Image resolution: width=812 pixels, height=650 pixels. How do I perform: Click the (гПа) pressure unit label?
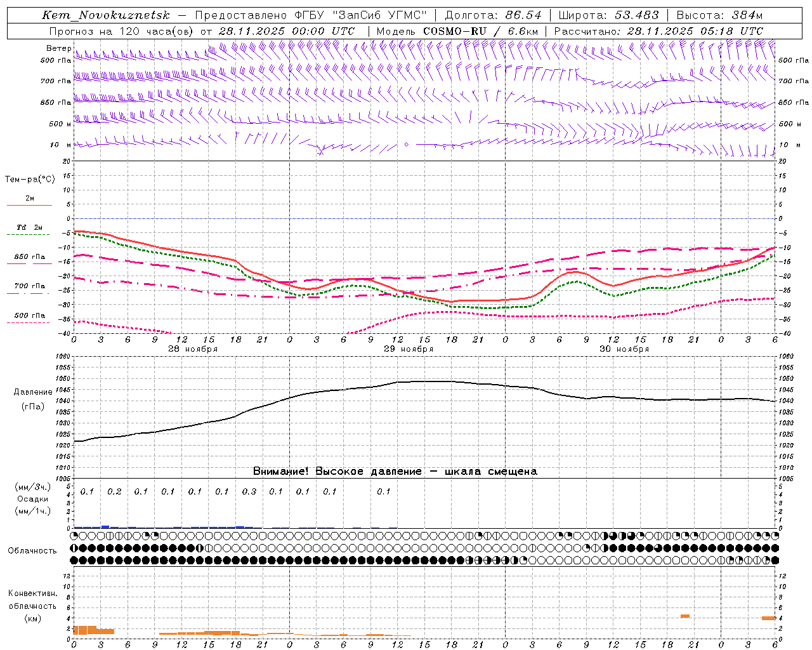pos(33,407)
